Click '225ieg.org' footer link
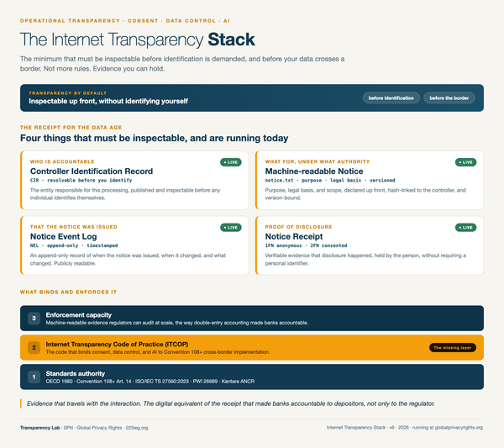Screen dimensions: 504x448 coord(137,428)
